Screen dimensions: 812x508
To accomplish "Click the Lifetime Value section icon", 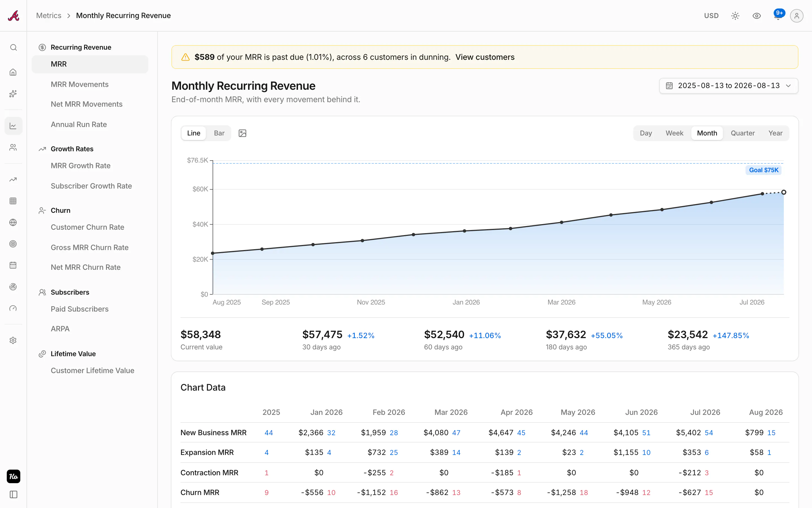I will 42,354.
